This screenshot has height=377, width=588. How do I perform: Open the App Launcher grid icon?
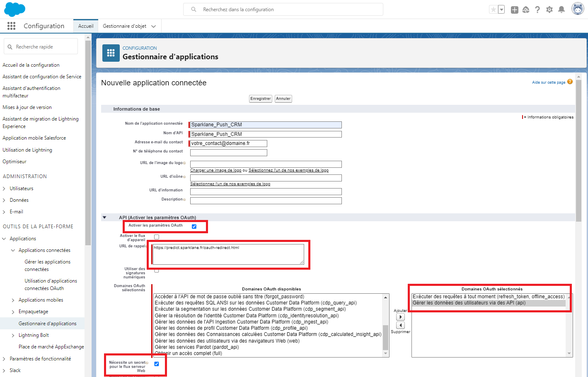point(11,26)
